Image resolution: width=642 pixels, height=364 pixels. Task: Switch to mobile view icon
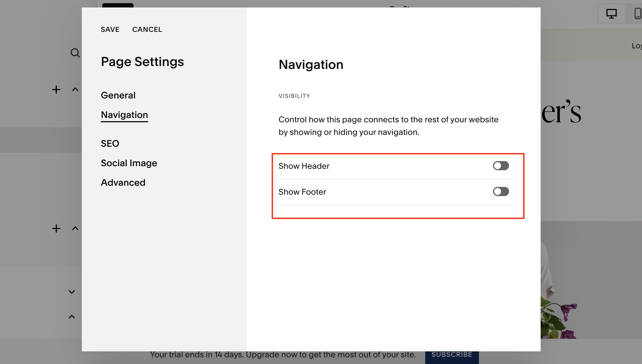637,13
